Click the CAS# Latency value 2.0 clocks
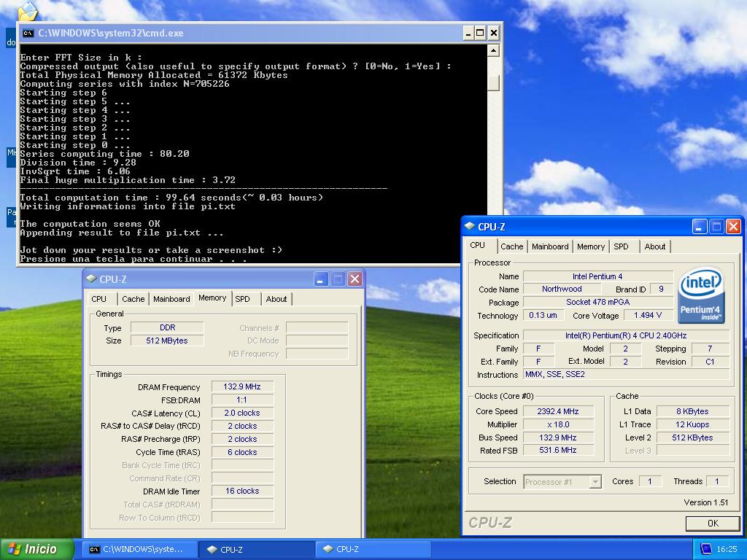Screen dimensions: 747x560 point(242,413)
